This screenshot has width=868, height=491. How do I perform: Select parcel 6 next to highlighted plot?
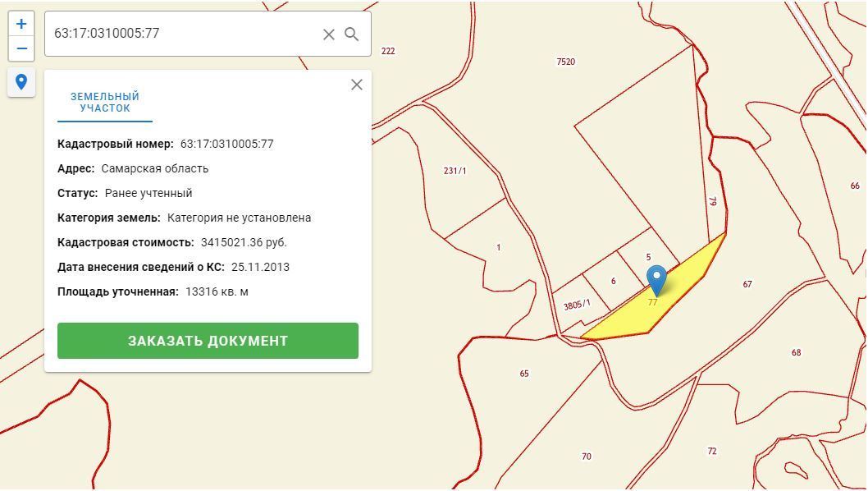(x=613, y=281)
